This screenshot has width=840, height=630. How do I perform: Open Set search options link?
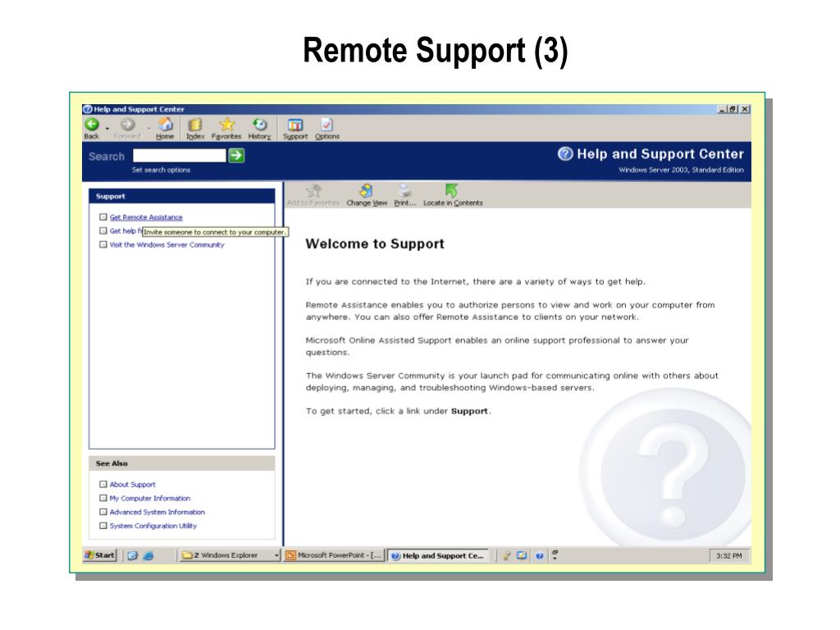pos(161,170)
